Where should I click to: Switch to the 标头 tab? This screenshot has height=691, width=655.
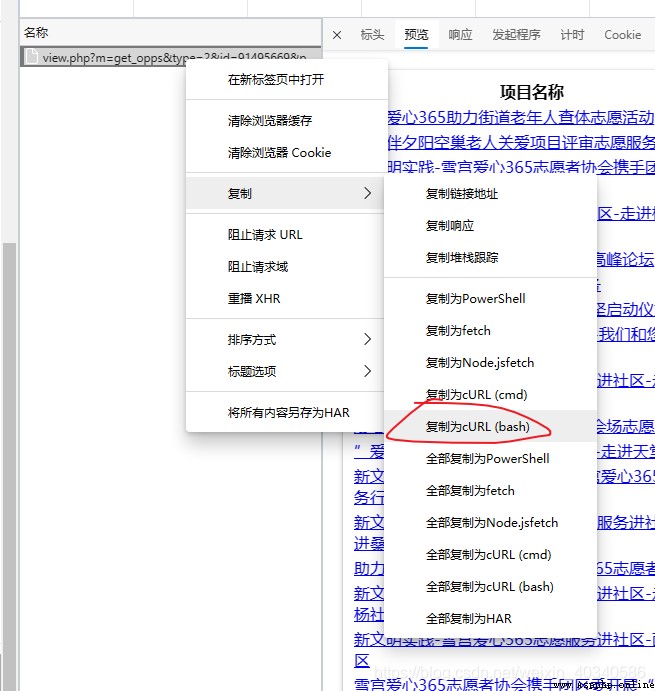[372, 35]
